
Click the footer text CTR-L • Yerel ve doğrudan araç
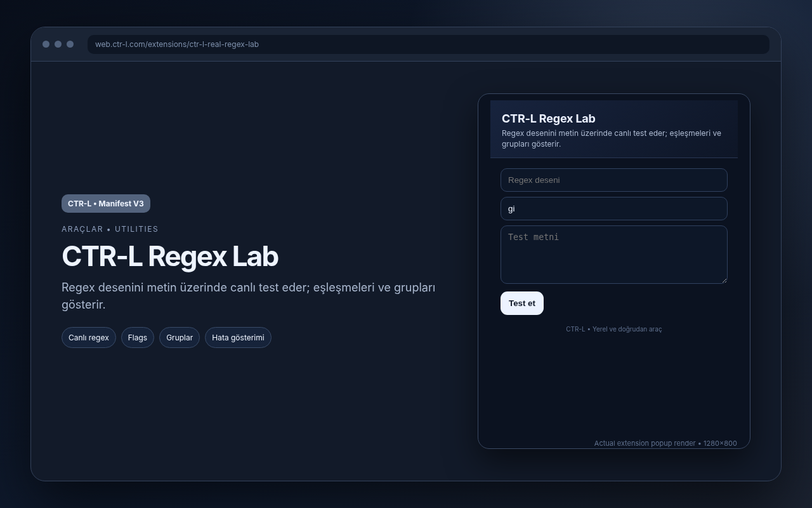(x=613, y=329)
